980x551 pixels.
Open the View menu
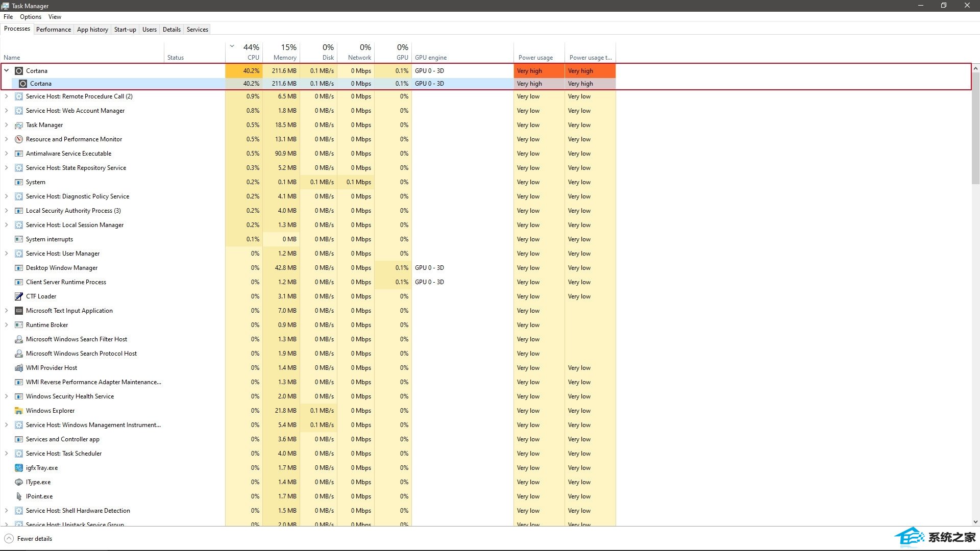point(55,17)
